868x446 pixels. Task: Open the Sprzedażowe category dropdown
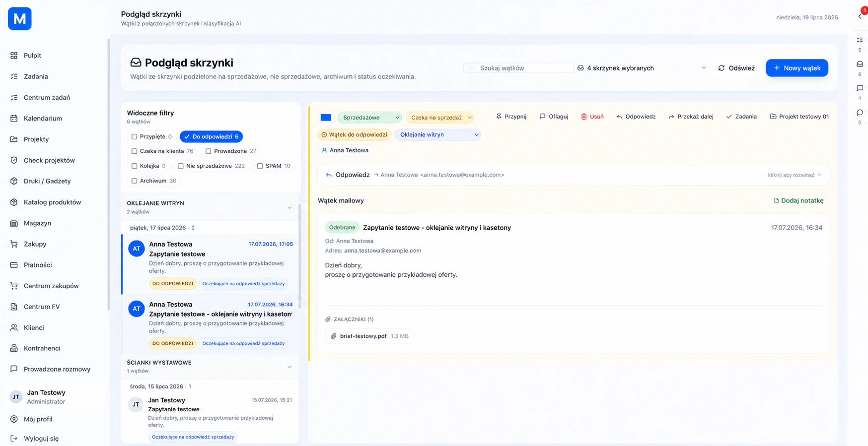(x=369, y=118)
